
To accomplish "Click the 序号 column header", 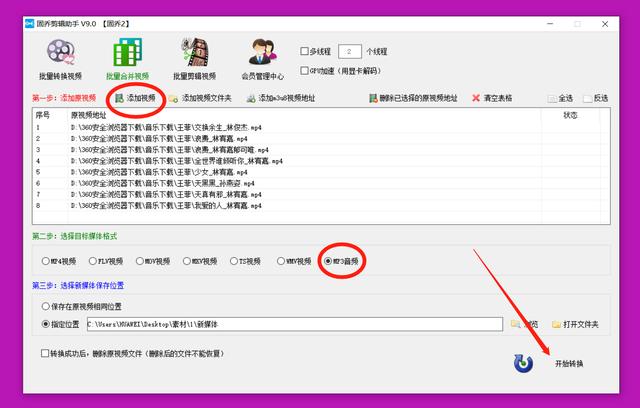I will [50, 115].
